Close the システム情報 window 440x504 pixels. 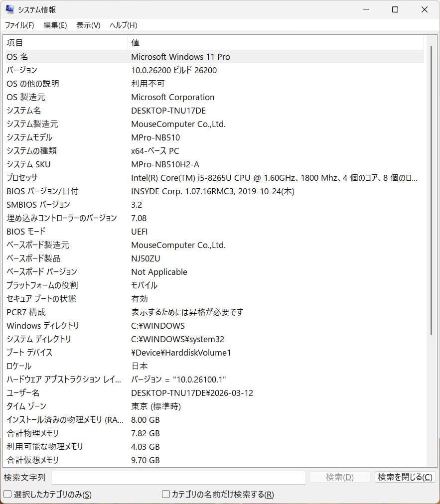click(x=425, y=9)
